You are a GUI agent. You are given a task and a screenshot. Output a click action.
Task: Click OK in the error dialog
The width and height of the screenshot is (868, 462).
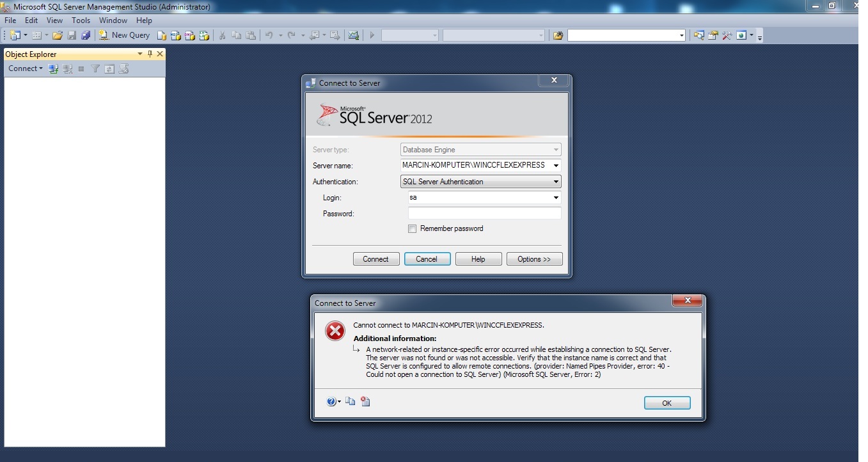pos(667,403)
